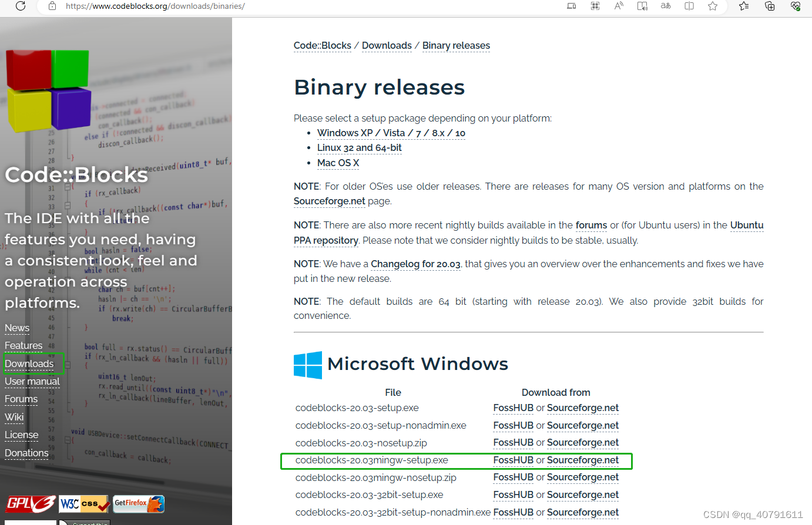Open Features in the sidebar menu
This screenshot has height=525, width=812.
tap(24, 345)
